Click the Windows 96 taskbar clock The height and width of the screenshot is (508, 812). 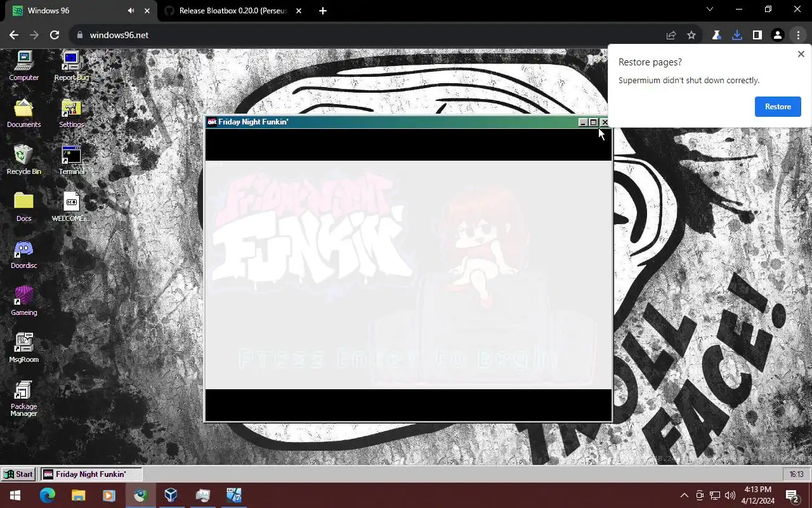pyautogui.click(x=796, y=474)
